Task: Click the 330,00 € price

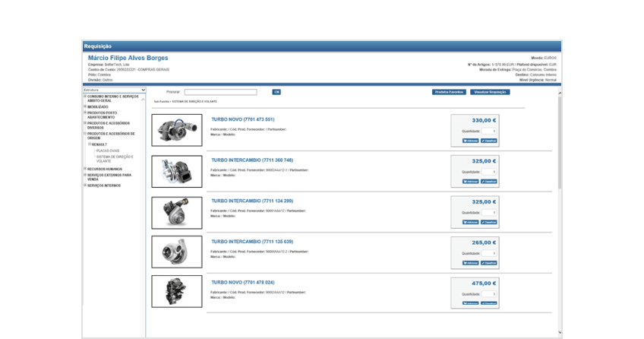Action: click(x=484, y=120)
